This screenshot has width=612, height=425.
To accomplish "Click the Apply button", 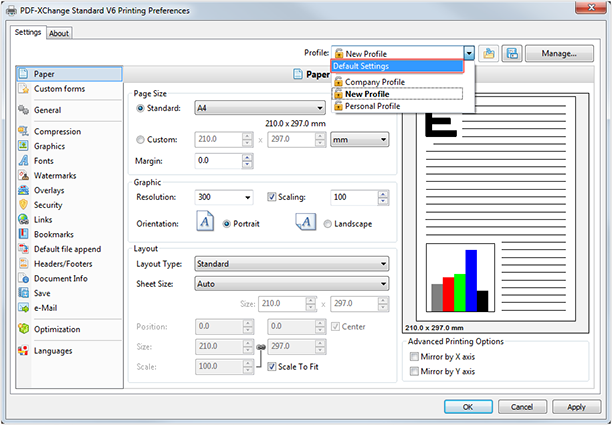I will click(x=576, y=407).
